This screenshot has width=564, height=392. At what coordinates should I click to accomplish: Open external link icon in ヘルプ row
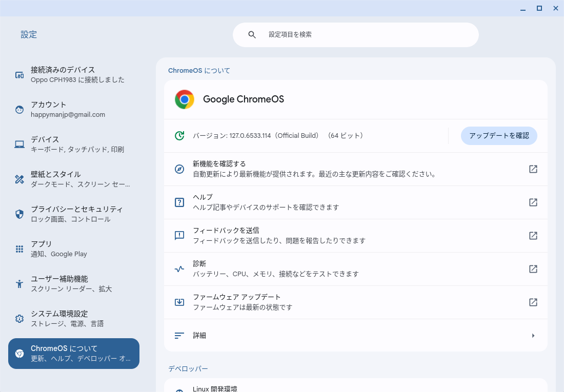[533, 202]
